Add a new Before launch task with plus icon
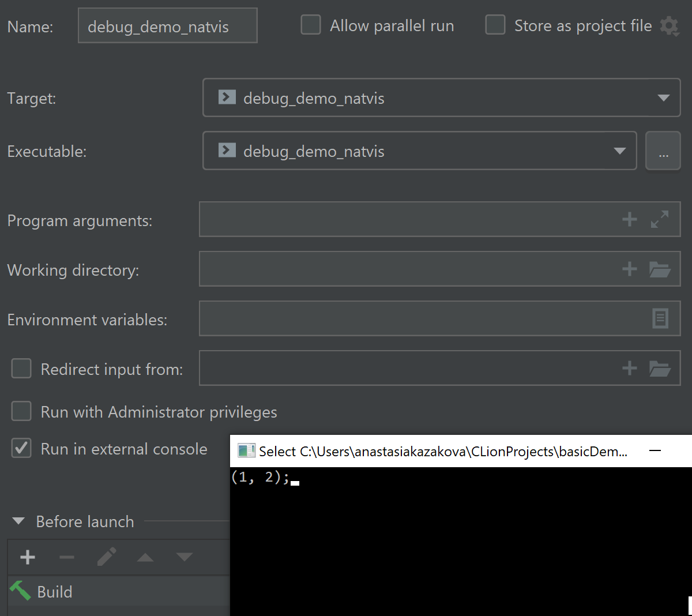The image size is (692, 616). (x=27, y=557)
